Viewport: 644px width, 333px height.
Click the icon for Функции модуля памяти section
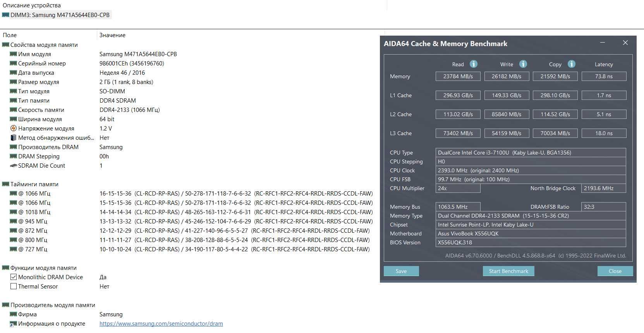[5, 268]
